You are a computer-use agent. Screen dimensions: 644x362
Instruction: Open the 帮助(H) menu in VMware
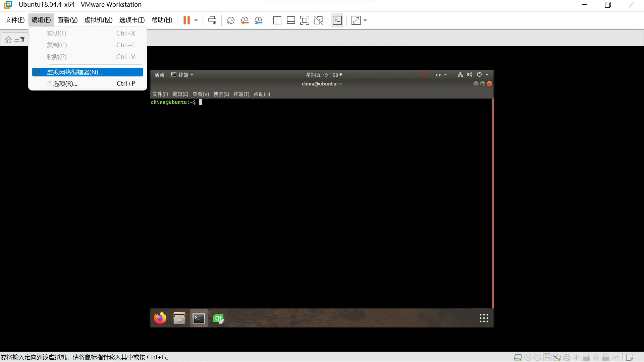tap(162, 20)
